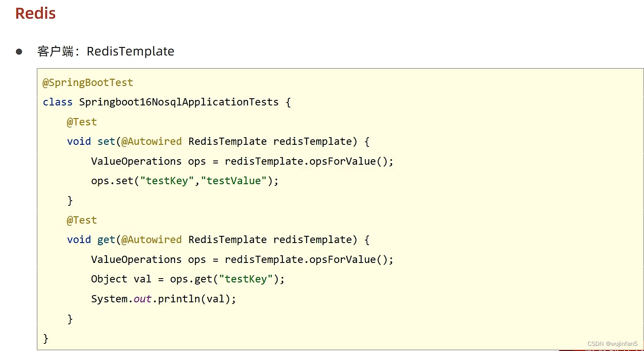Click the @SpringBootTest annotation

pos(87,82)
